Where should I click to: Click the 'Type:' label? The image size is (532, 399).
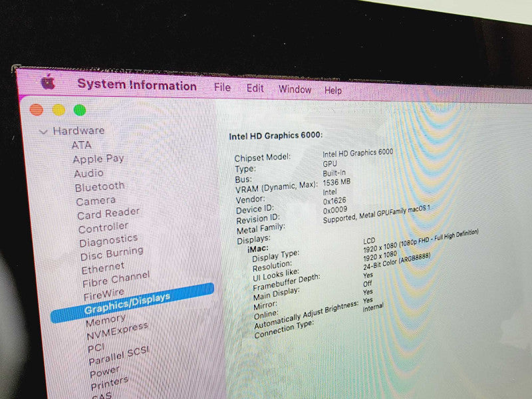[x=245, y=169]
